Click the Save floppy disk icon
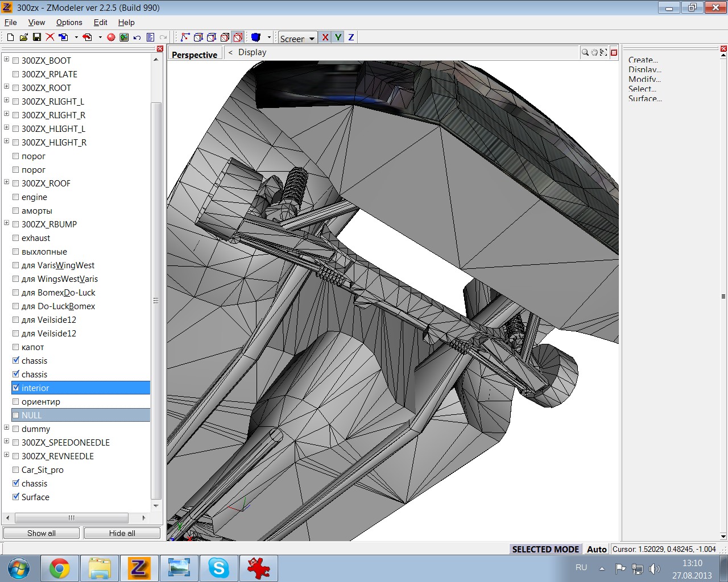Screen dimensions: 728x582 point(36,37)
